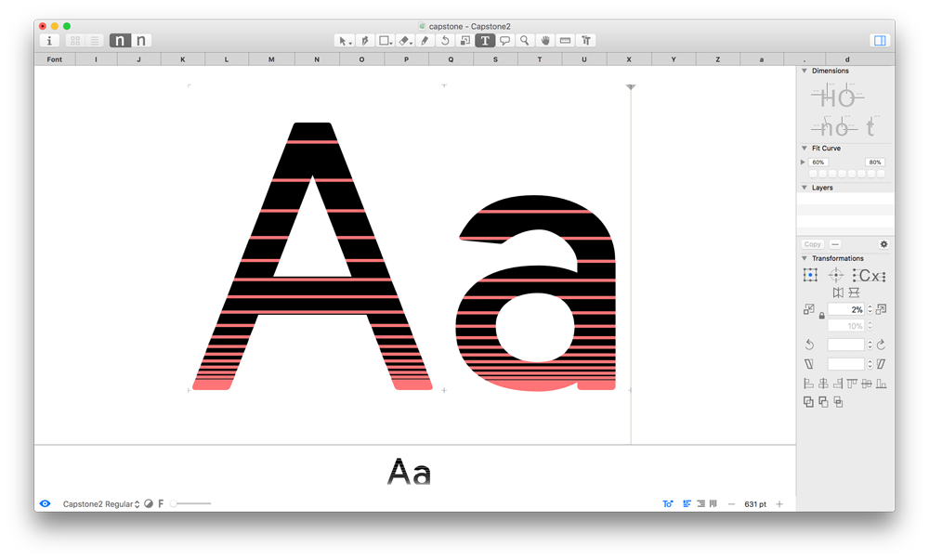The height and width of the screenshot is (560, 929).
Task: Open the Annotation speech-bubble tool
Action: tap(504, 40)
